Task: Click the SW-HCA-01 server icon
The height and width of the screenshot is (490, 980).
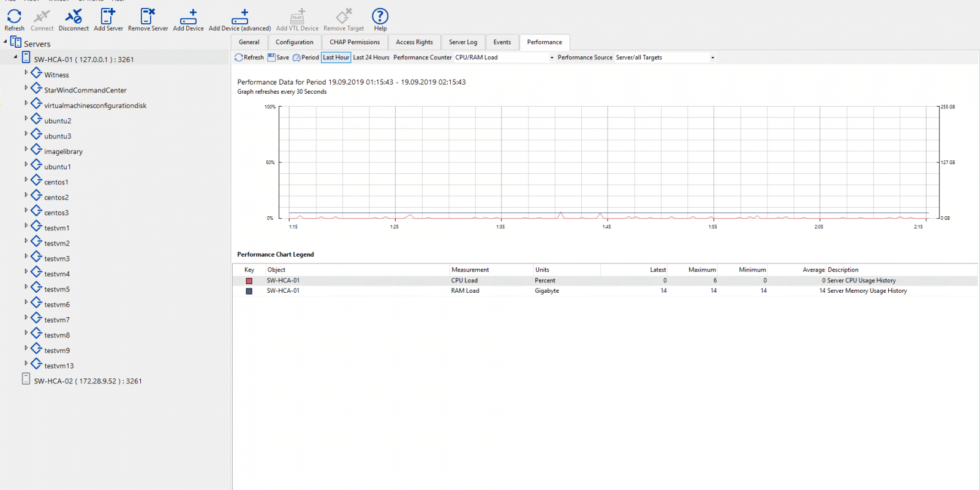Action: point(26,58)
